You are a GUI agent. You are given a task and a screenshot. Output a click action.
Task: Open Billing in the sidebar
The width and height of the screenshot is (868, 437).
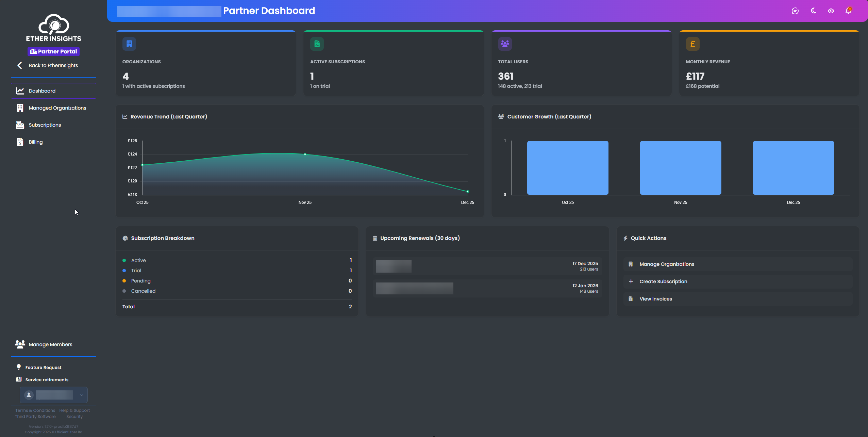point(54,142)
